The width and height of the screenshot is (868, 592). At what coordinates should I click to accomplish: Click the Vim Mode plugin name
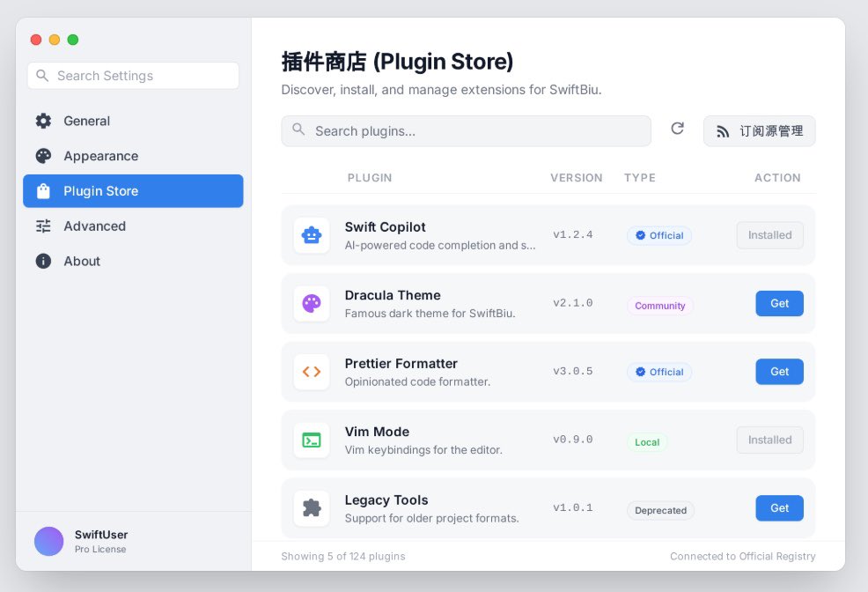pyautogui.click(x=377, y=432)
